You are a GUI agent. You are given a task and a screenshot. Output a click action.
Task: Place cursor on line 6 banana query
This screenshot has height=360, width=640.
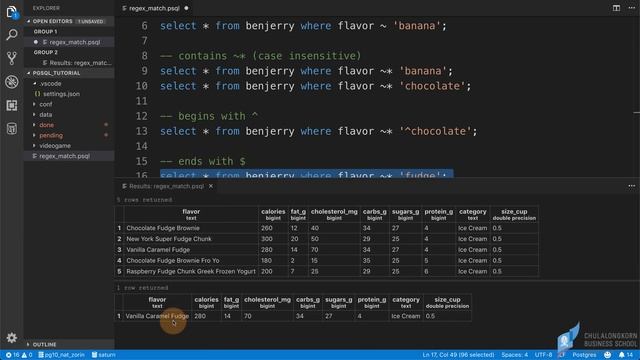(x=303, y=26)
